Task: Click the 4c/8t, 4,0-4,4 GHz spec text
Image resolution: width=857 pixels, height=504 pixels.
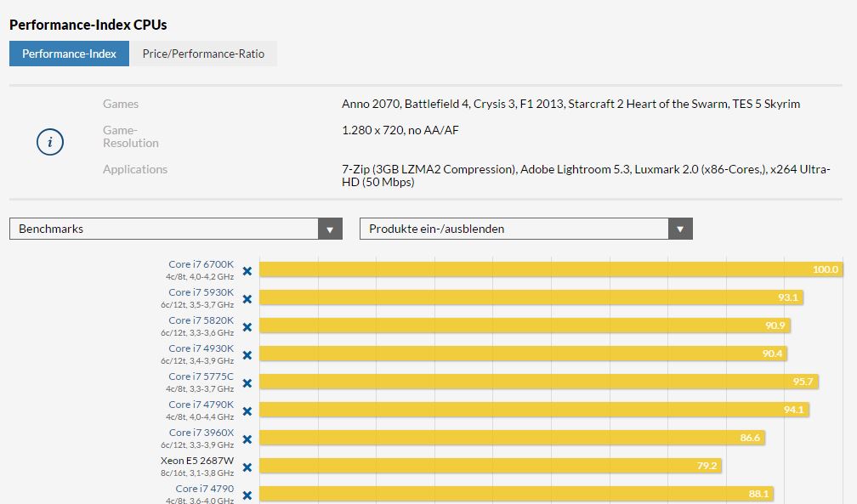Action: pyautogui.click(x=200, y=417)
